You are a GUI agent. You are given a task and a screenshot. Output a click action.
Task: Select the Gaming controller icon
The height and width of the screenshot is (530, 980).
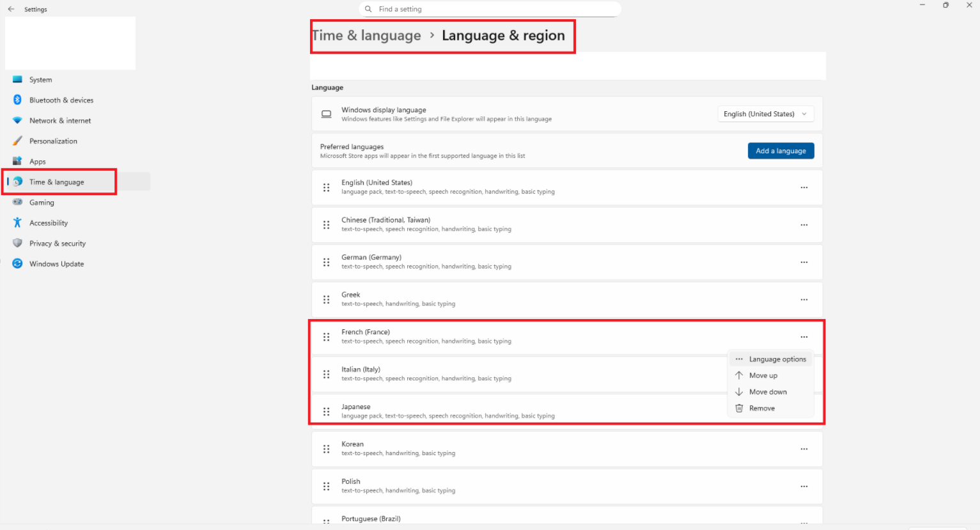(x=18, y=202)
